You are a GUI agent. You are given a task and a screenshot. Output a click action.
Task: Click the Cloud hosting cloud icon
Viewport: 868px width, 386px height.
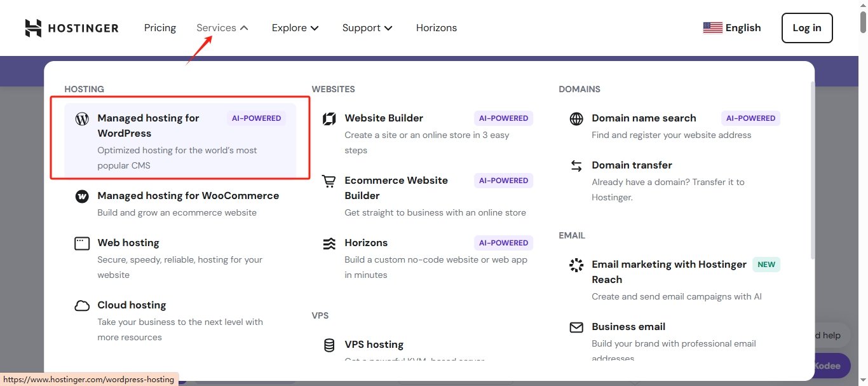pyautogui.click(x=82, y=305)
